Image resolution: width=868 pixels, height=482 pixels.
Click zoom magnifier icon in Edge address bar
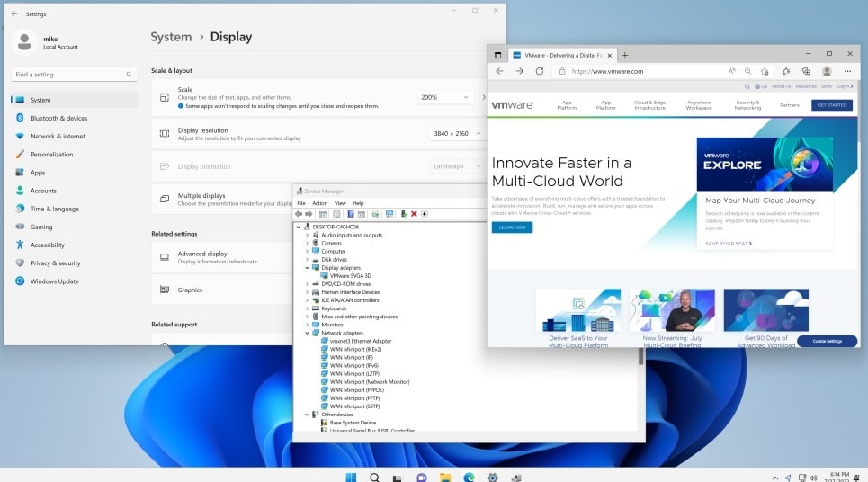click(x=747, y=71)
